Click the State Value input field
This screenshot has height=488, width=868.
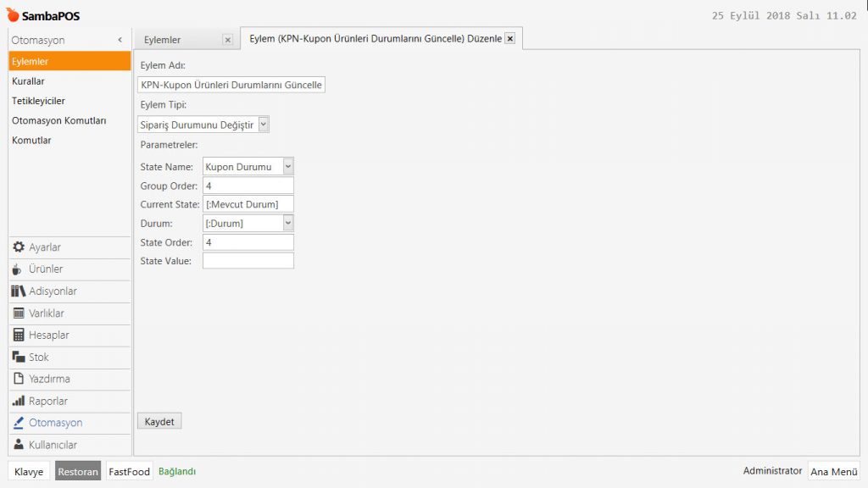(248, 261)
